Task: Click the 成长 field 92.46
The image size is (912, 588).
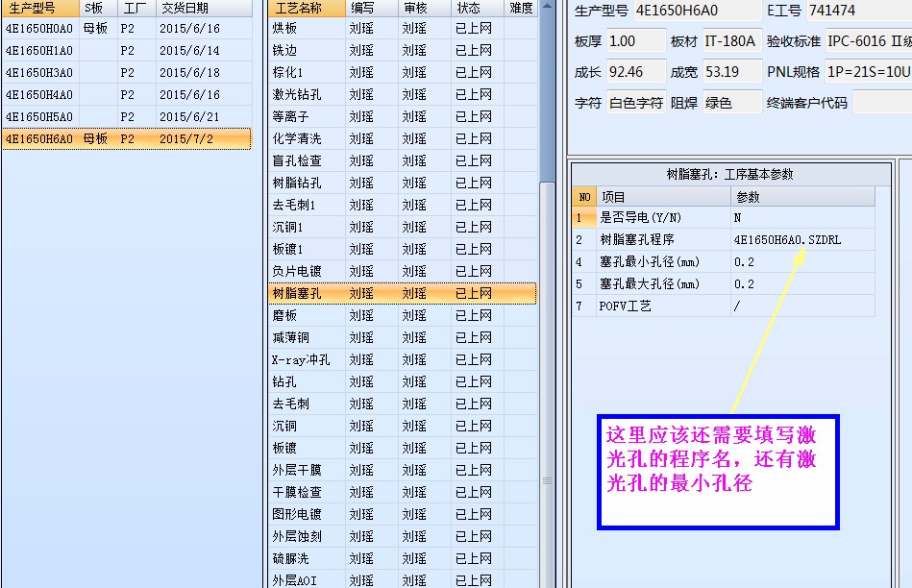Action: point(636,72)
